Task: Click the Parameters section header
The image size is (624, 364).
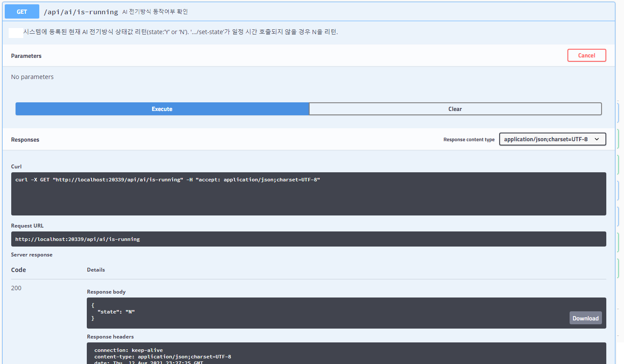Action: point(26,56)
